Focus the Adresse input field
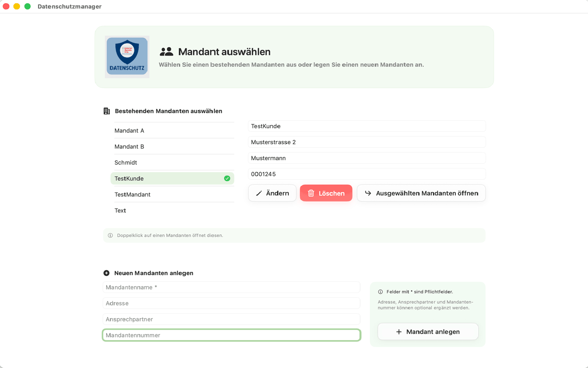 (231, 303)
